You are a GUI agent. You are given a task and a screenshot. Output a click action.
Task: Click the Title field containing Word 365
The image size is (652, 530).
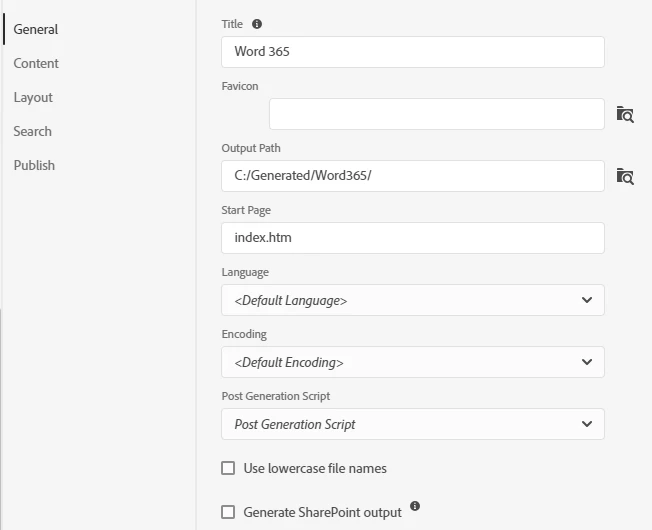point(412,52)
